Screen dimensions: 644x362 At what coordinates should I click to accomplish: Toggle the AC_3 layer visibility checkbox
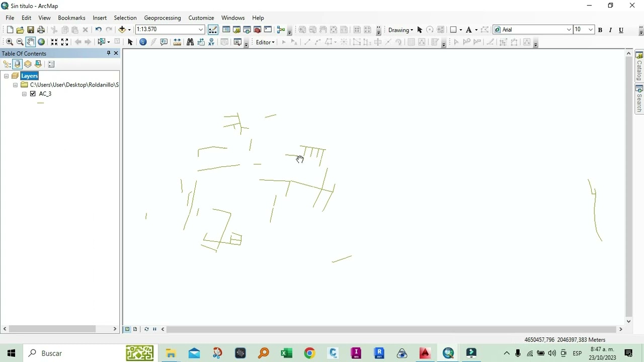click(33, 94)
